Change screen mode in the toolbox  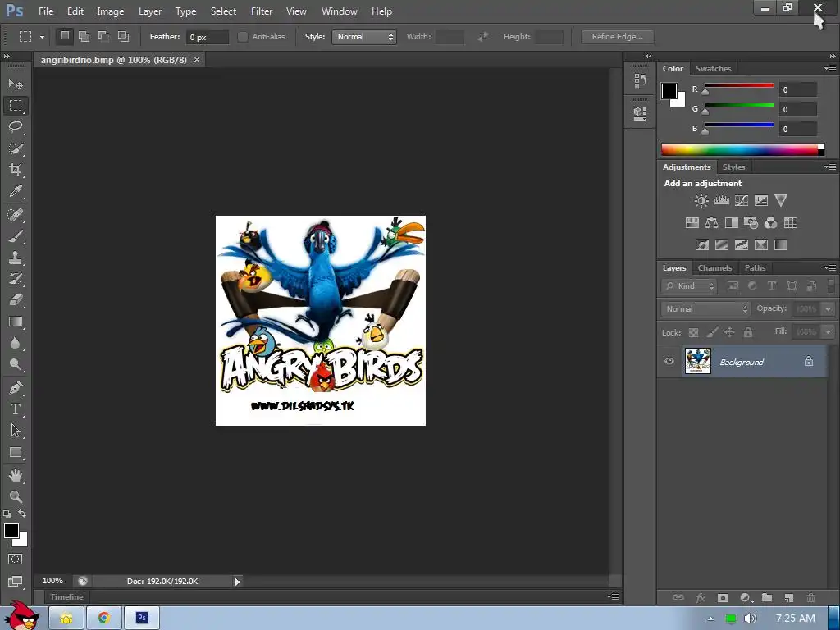[x=16, y=582]
